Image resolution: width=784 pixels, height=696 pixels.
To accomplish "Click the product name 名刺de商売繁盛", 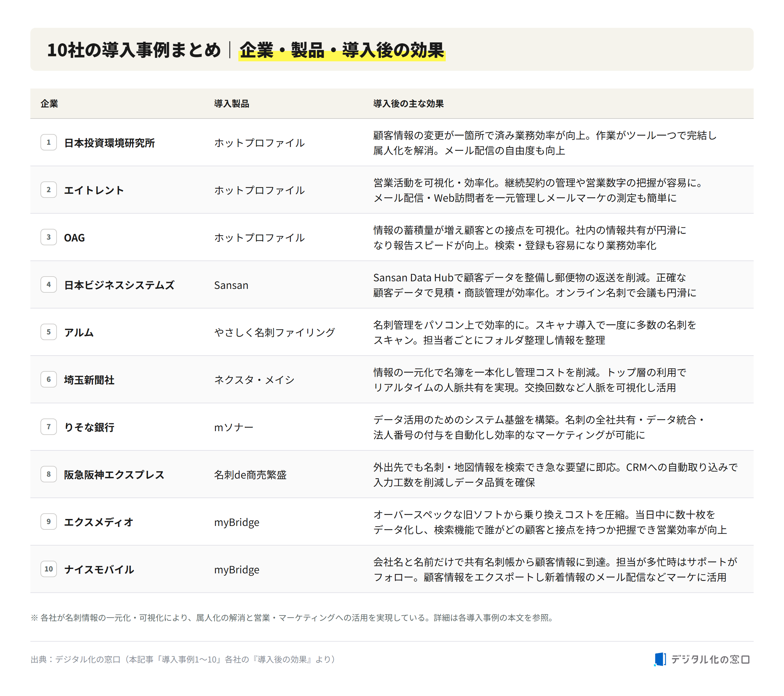I will pyautogui.click(x=250, y=475).
